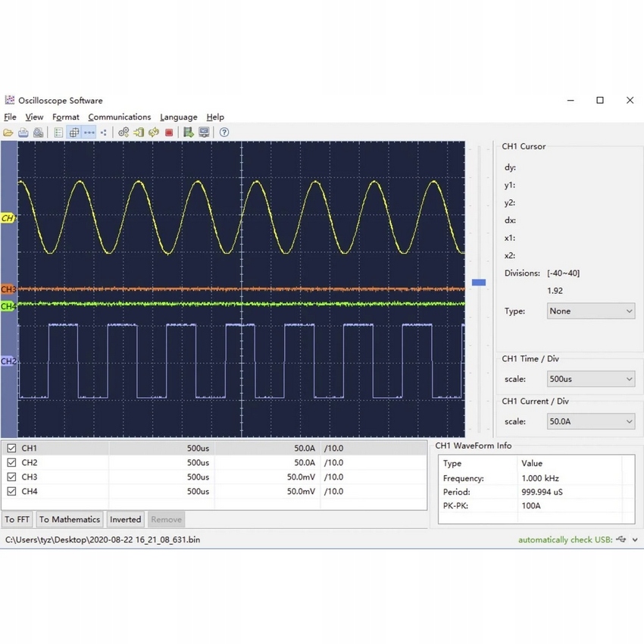Viewport: 644px width, 644px height.
Task: Open the Language menu
Action: point(179,117)
